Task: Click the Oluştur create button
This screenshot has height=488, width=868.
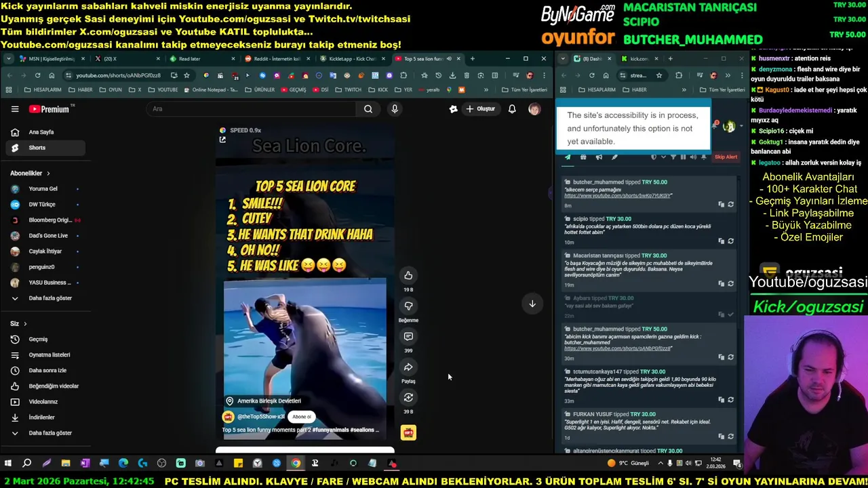Action: [480, 108]
